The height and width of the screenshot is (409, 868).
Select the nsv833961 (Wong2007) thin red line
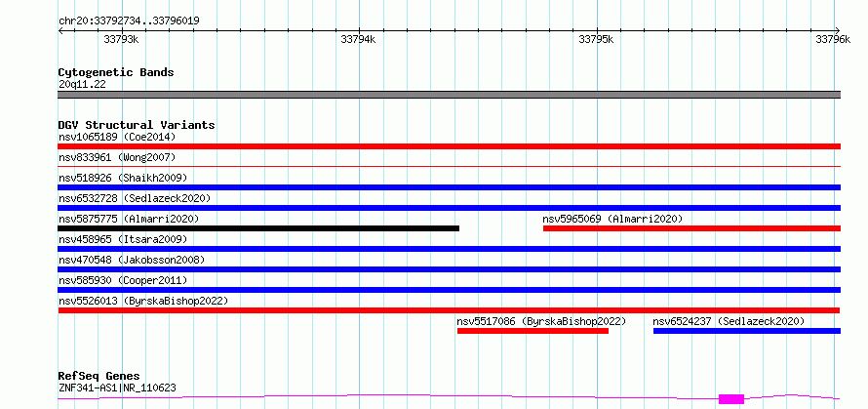pos(449,166)
